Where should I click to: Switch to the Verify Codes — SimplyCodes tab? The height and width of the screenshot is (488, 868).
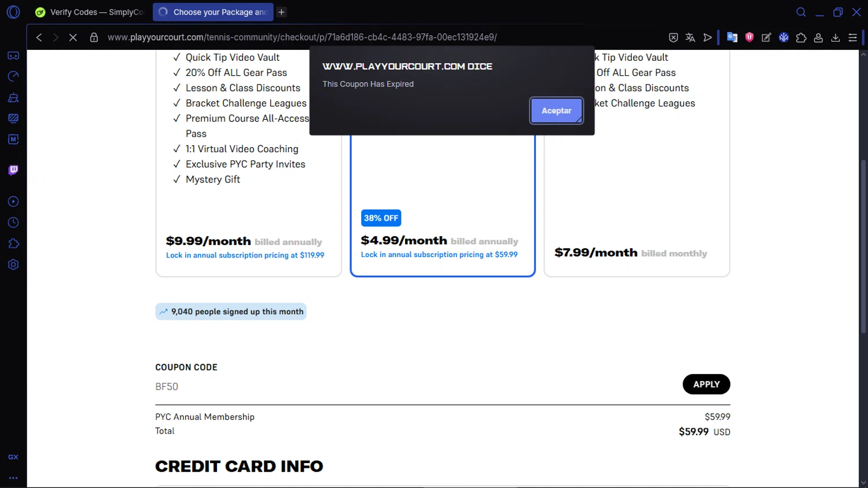tap(90, 12)
